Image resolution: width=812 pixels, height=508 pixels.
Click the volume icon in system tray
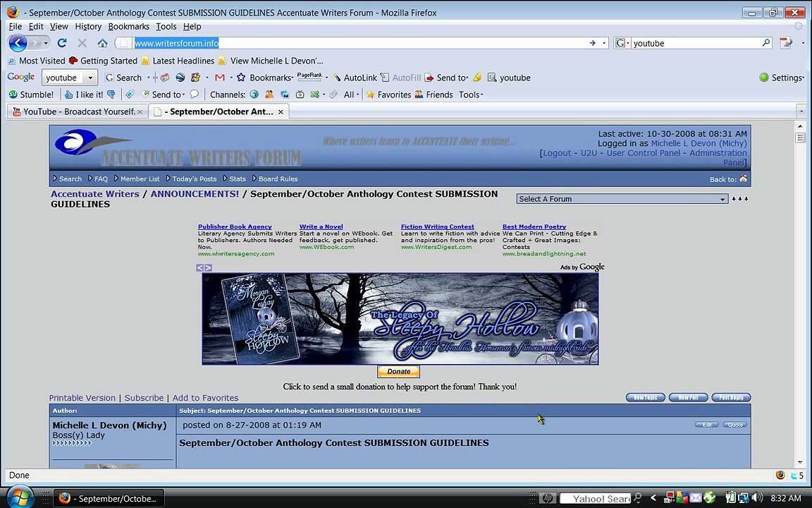(757, 498)
